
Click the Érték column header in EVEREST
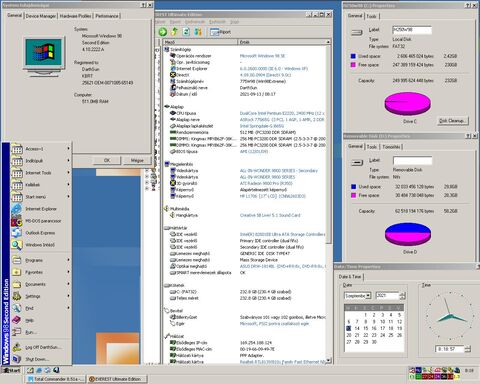(x=282, y=42)
